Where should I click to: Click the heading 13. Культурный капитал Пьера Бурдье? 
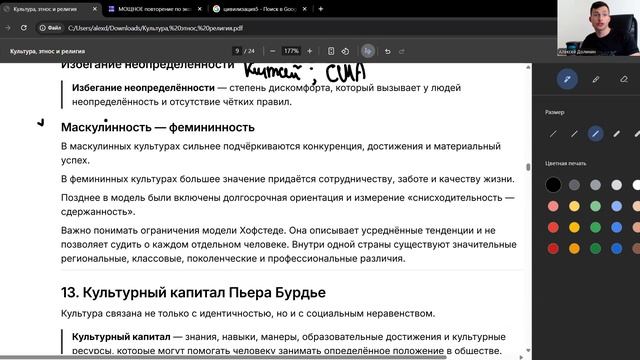coord(193,293)
